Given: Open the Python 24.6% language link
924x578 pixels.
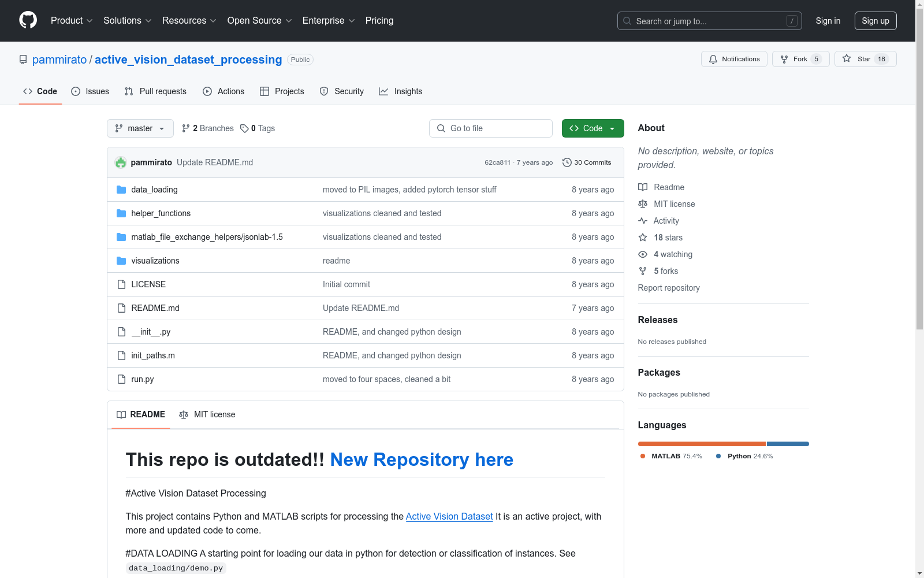Looking at the screenshot, I should (x=744, y=456).
